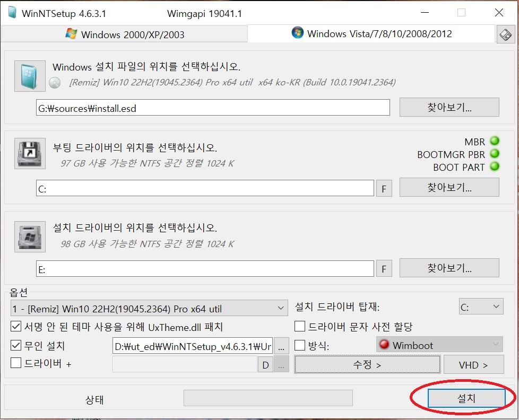Viewport: 519px width, 420px height.
Task: Click the small disc icon beside image name
Action: (x=55, y=83)
